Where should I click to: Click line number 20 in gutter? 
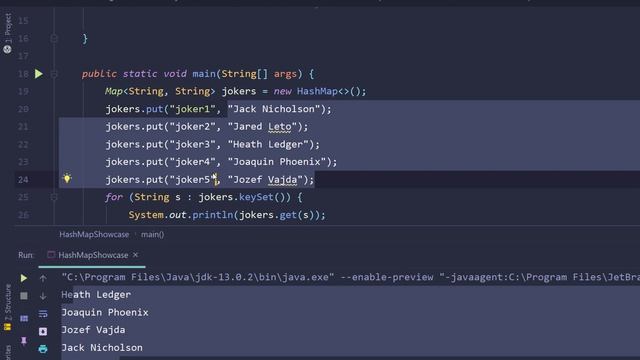[23, 109]
